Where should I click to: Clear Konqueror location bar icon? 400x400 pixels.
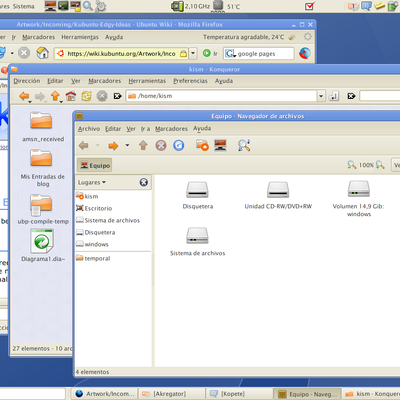pos(117,96)
